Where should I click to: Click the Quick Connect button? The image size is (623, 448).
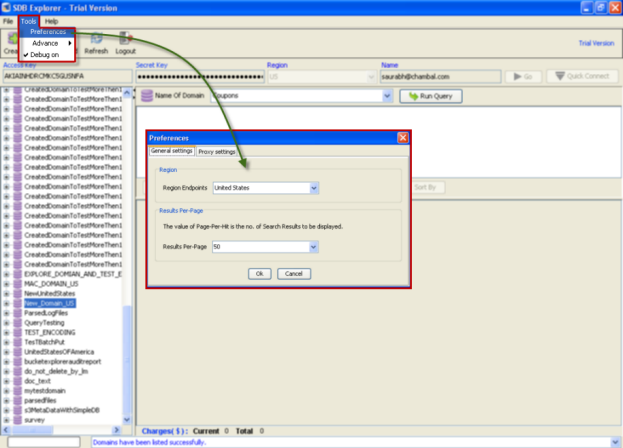582,76
